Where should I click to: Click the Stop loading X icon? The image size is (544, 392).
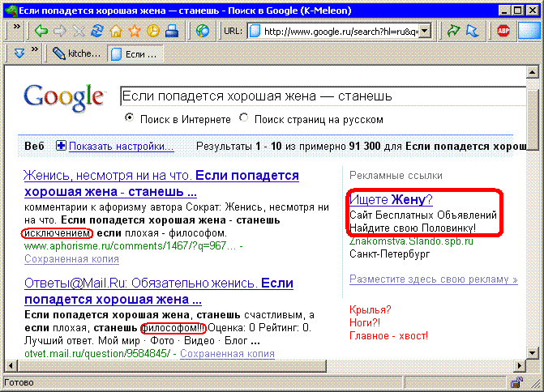click(x=79, y=32)
